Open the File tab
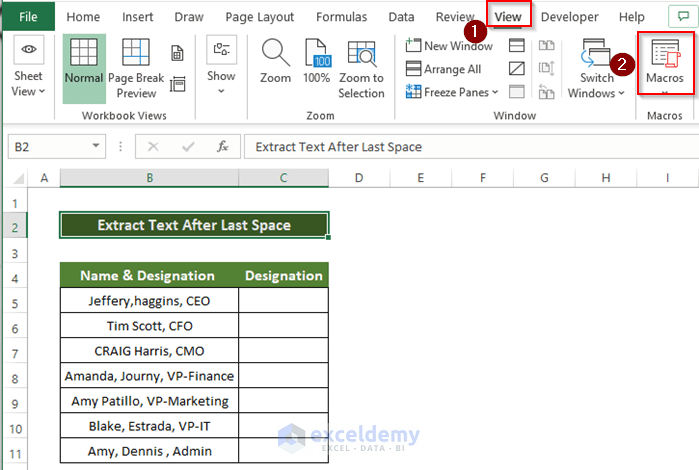Screen dimensions: 699x470 tap(28, 17)
